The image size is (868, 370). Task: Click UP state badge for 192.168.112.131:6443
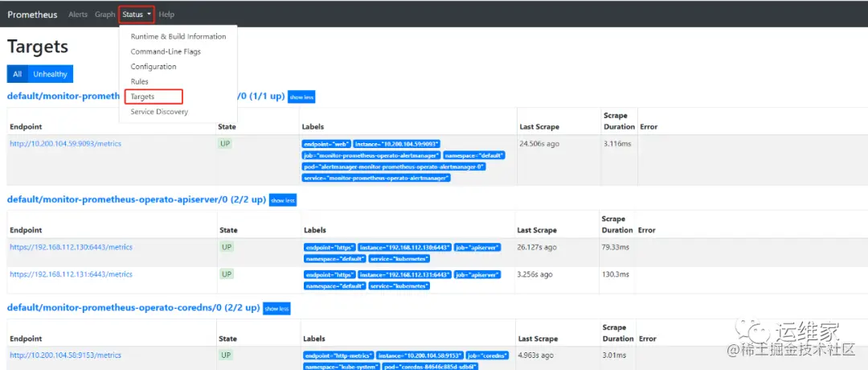coord(227,274)
